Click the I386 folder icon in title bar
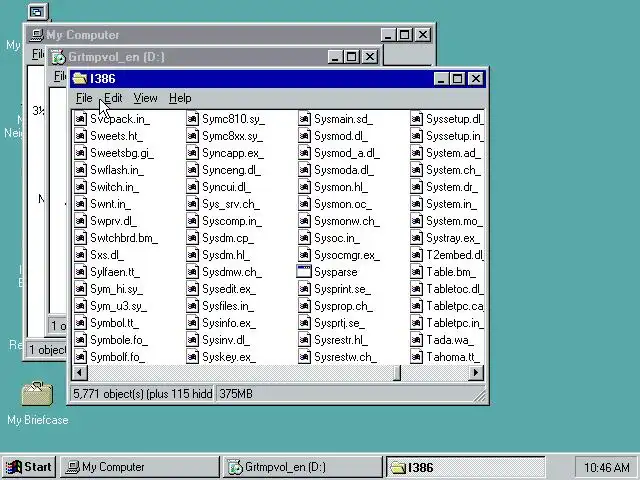 [x=80, y=78]
